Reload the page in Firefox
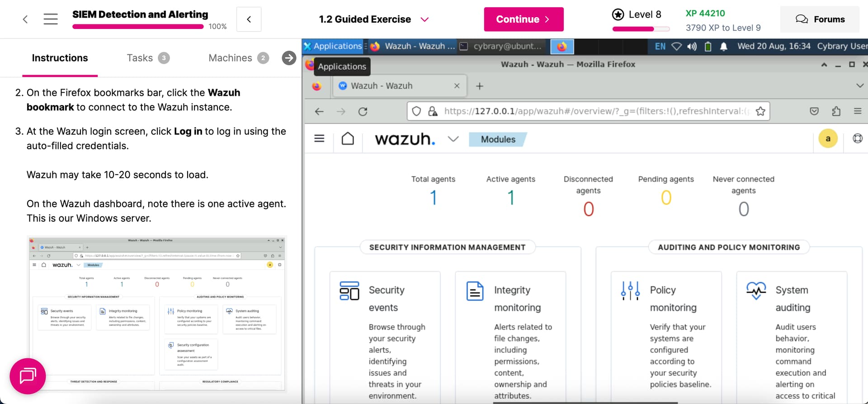The height and width of the screenshot is (404, 868). point(363,111)
